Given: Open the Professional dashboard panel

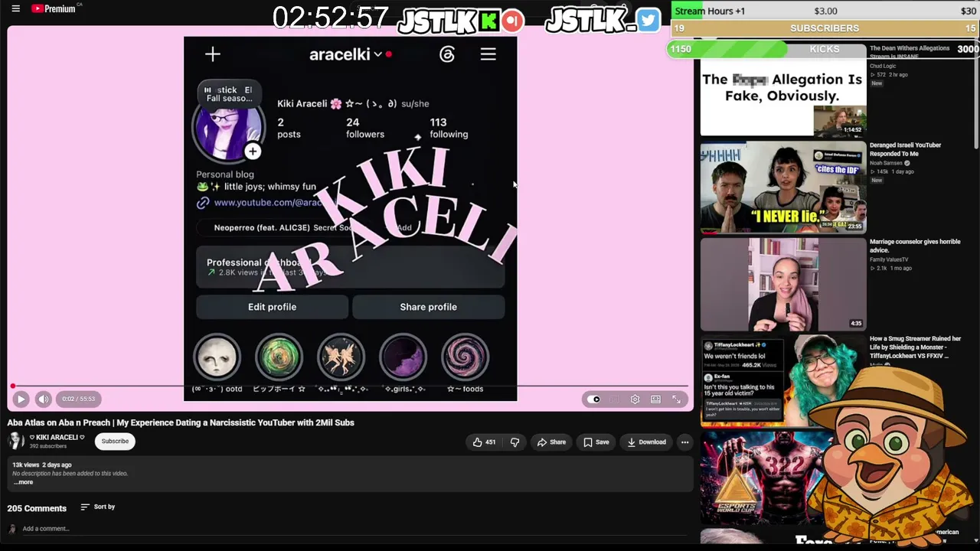Looking at the screenshot, I should click(x=351, y=267).
